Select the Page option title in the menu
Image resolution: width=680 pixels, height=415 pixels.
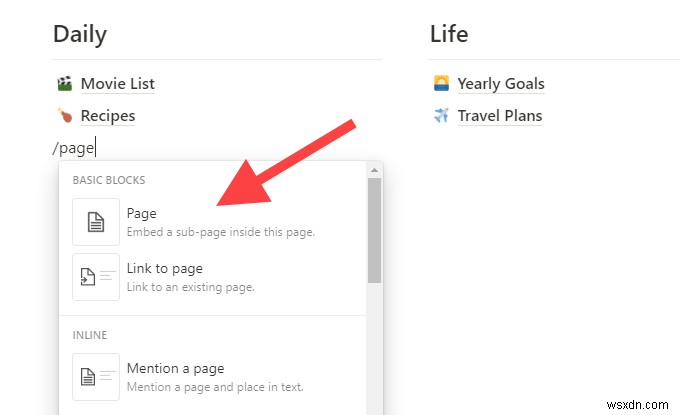(141, 213)
